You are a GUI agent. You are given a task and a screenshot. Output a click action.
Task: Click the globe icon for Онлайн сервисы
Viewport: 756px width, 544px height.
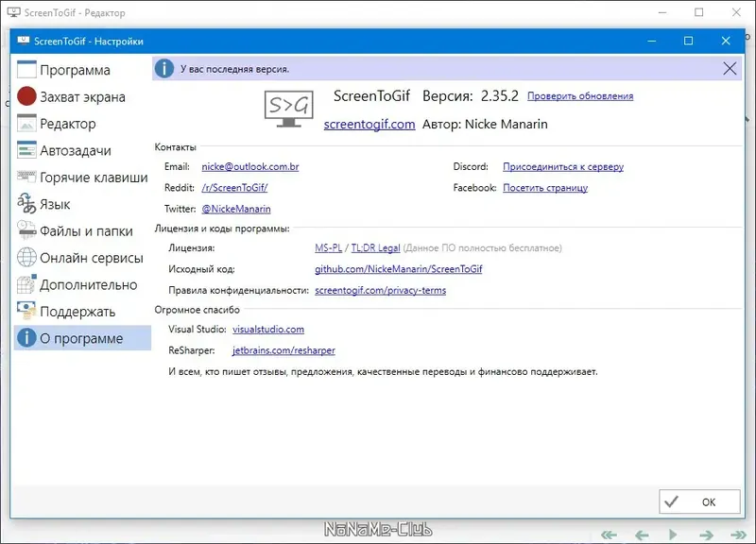pyautogui.click(x=26, y=257)
